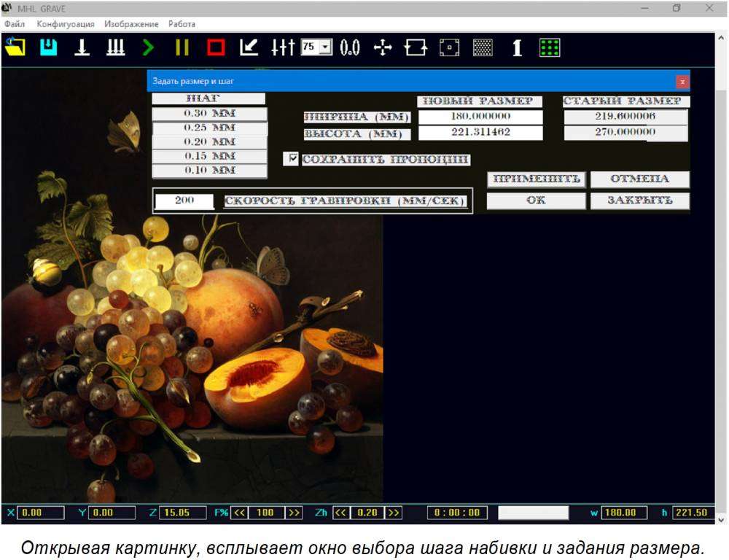729x560 pixels.
Task: Click the green dot grid icon
Action: tap(550, 47)
